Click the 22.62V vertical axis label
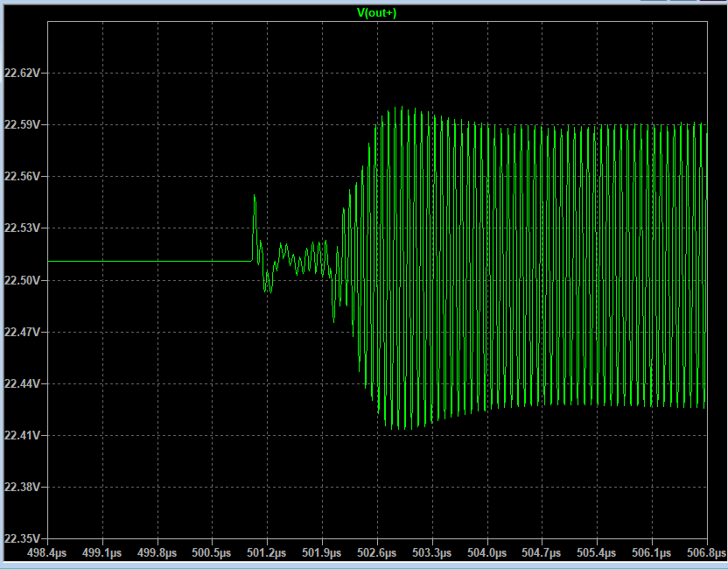The image size is (728, 569). pos(22,73)
